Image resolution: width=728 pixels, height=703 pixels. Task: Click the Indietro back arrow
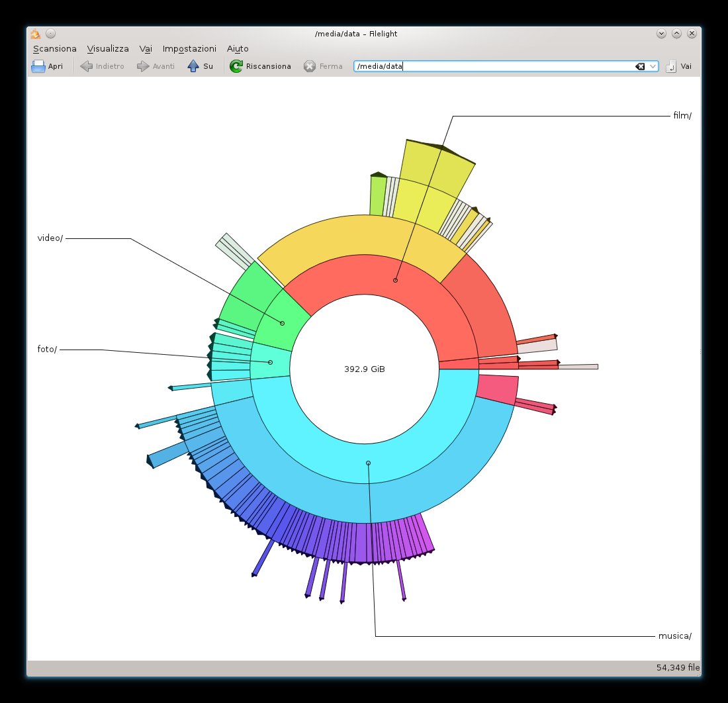point(86,66)
